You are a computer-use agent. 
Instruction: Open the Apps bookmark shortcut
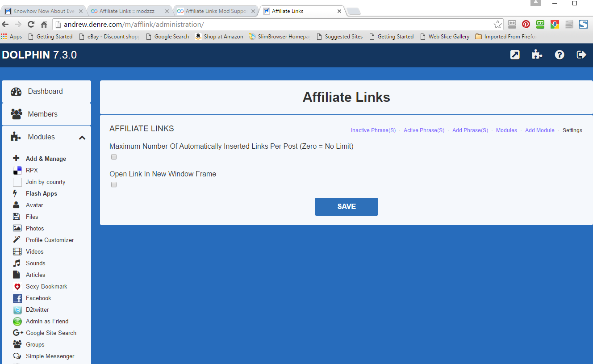click(12, 37)
